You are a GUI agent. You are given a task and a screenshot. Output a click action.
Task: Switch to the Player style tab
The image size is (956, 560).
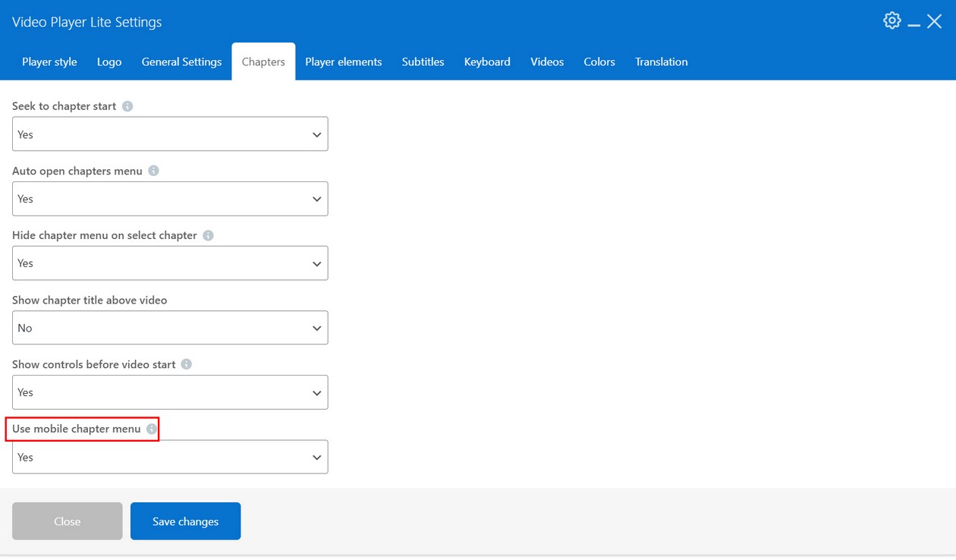click(x=49, y=62)
